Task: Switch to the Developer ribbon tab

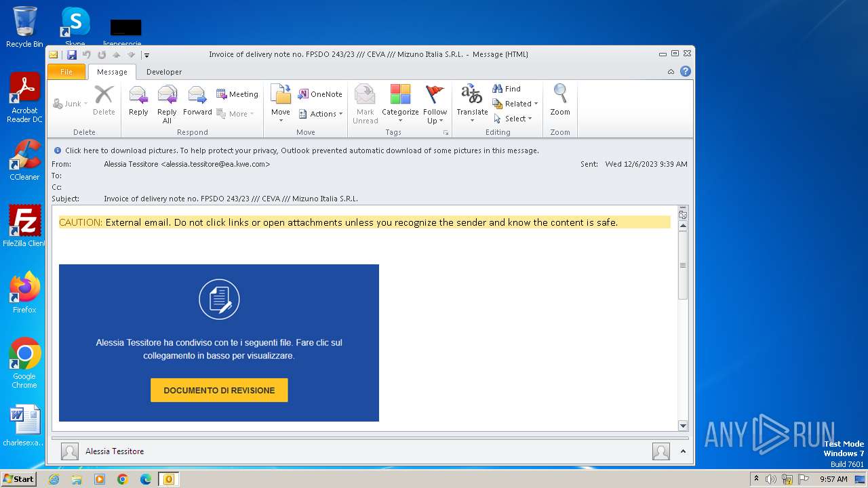Action: [x=164, y=72]
